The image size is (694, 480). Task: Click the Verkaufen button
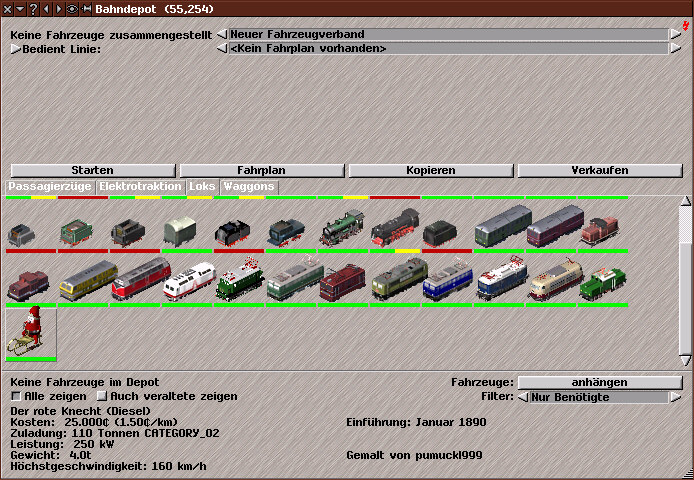(x=599, y=170)
